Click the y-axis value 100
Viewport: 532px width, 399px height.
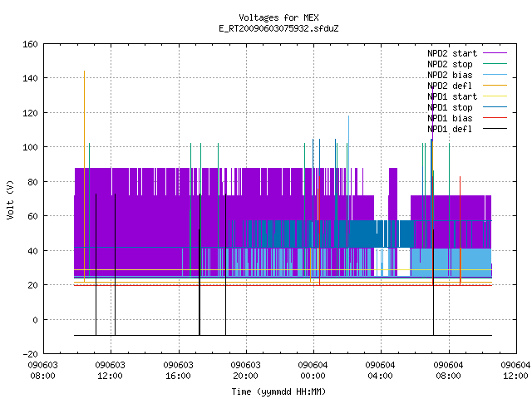(30, 147)
